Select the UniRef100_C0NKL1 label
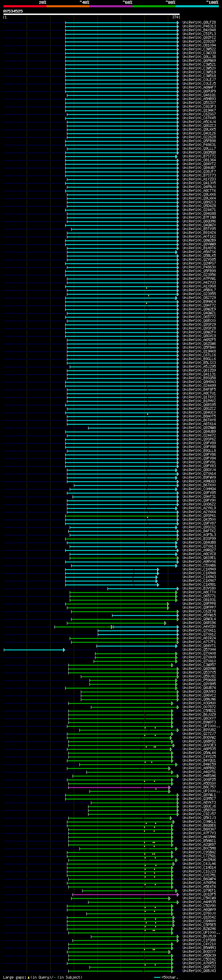Viewport: 222px width, 980px height. pos(199,821)
